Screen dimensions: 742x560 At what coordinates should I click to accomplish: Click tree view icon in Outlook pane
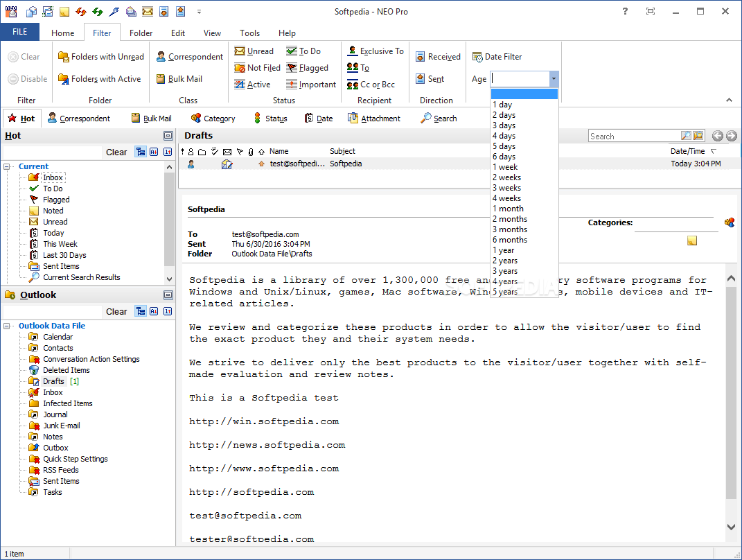click(141, 311)
